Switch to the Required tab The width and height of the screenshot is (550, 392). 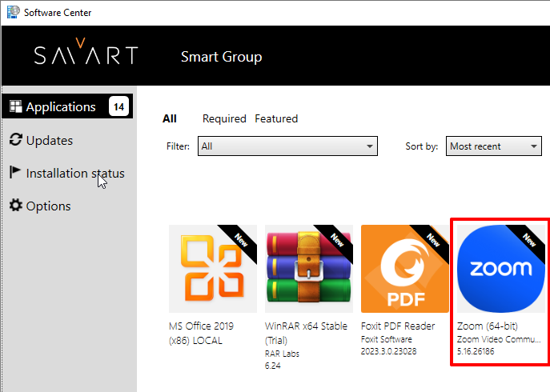click(224, 119)
